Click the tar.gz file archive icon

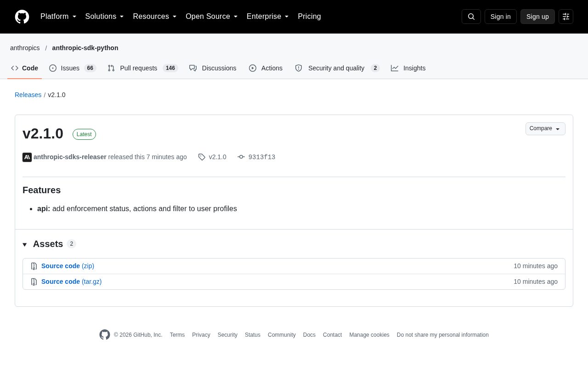(x=34, y=282)
